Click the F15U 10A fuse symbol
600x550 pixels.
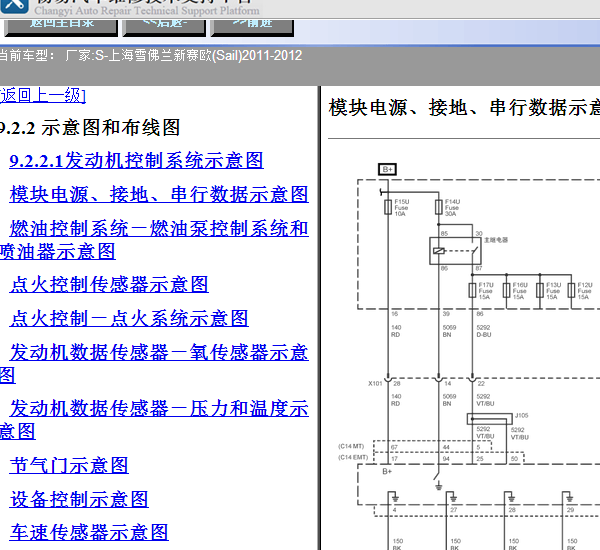pyautogui.click(x=388, y=207)
